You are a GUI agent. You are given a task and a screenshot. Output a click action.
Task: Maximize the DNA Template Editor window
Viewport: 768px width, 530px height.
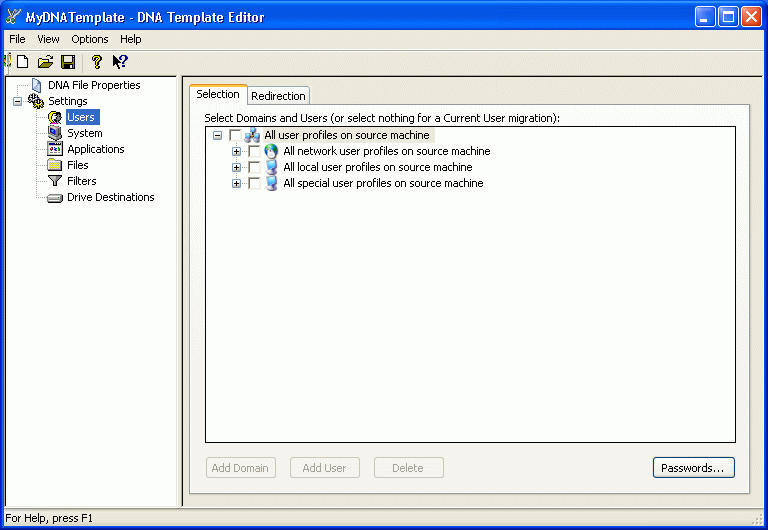pos(728,17)
